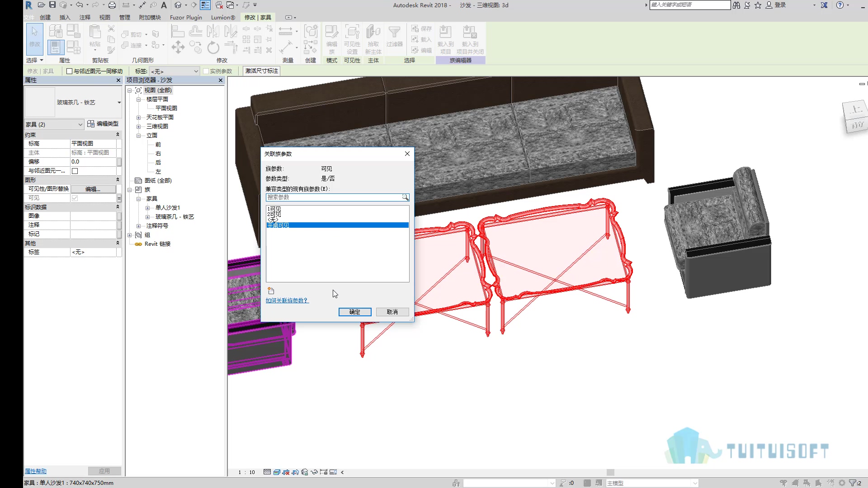Viewport: 868px width, 488px height.
Task: Click the add new parameter icon in dialog
Action: tap(271, 291)
